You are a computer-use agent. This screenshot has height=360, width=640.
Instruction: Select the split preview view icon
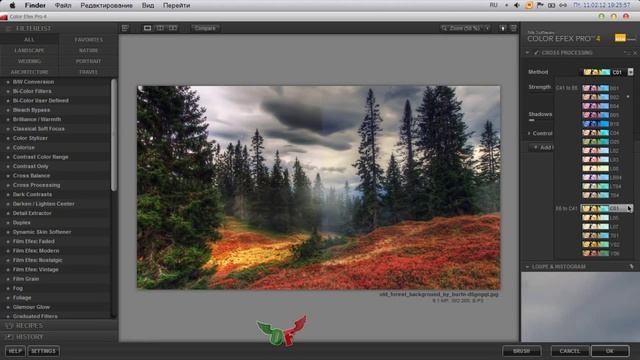point(160,28)
